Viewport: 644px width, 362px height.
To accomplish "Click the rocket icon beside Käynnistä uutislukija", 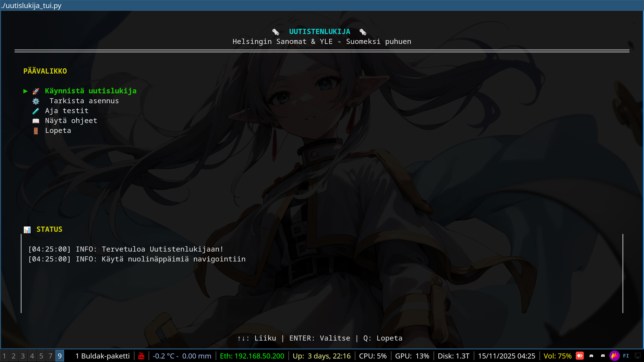I will point(36,91).
